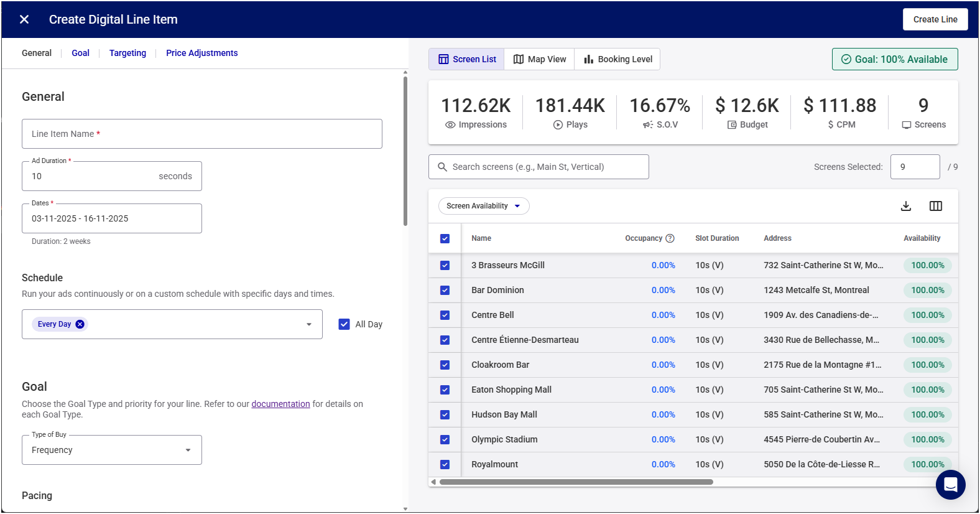This screenshot has height=514, width=980.
Task: Close the Create Digital Line Item dialog
Action: tap(24, 19)
